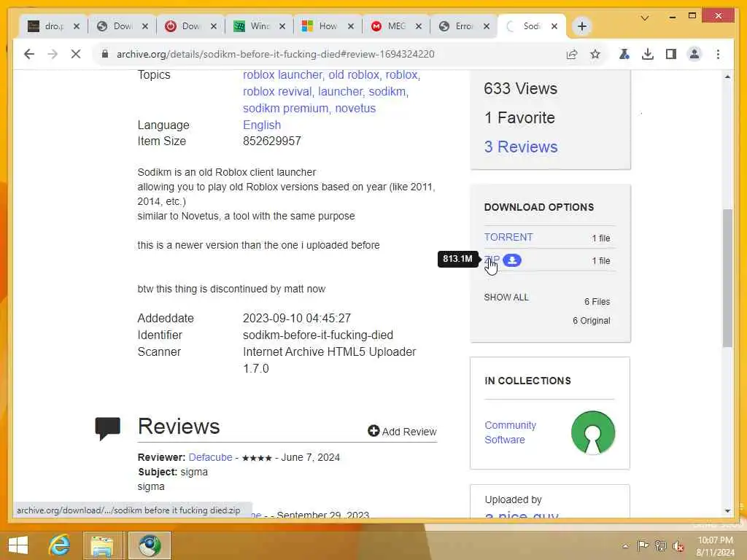Click the forward navigation arrow
Image resolution: width=747 pixels, height=560 pixels.
click(x=53, y=54)
